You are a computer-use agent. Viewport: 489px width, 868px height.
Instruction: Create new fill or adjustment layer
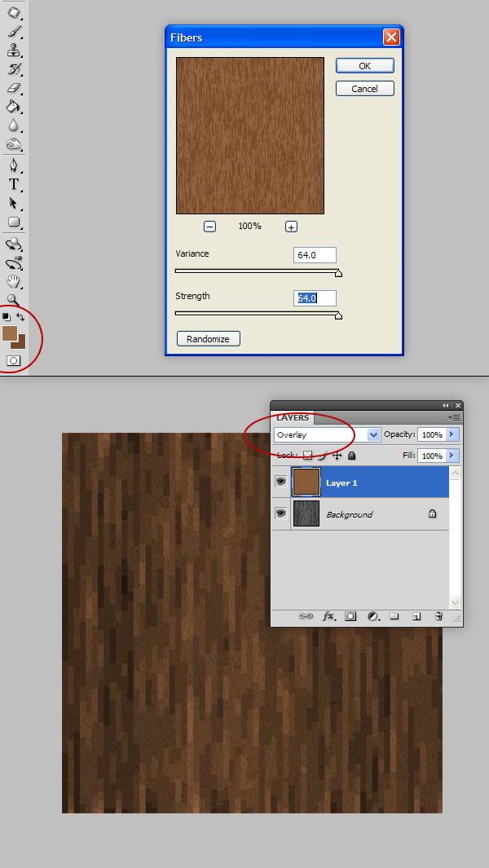click(x=373, y=615)
